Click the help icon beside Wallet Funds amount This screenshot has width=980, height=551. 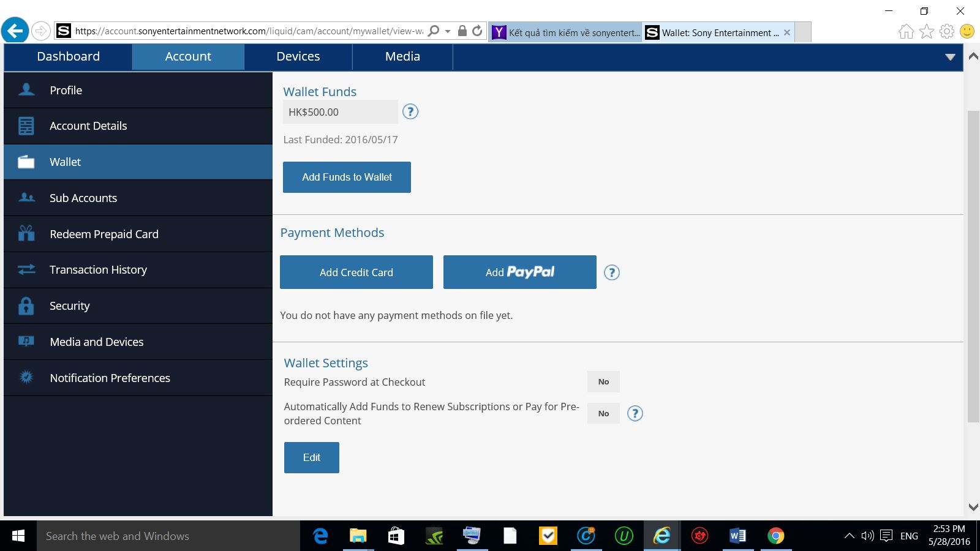pos(410,111)
